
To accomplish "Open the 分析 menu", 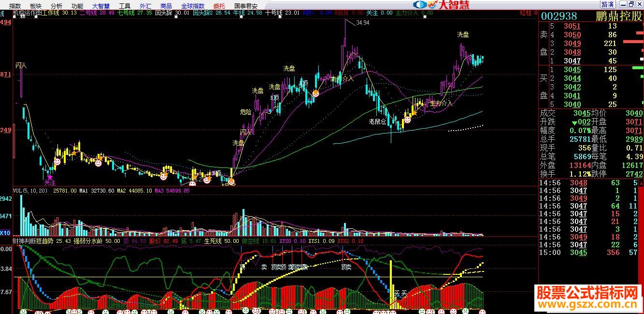I will pos(57,6).
